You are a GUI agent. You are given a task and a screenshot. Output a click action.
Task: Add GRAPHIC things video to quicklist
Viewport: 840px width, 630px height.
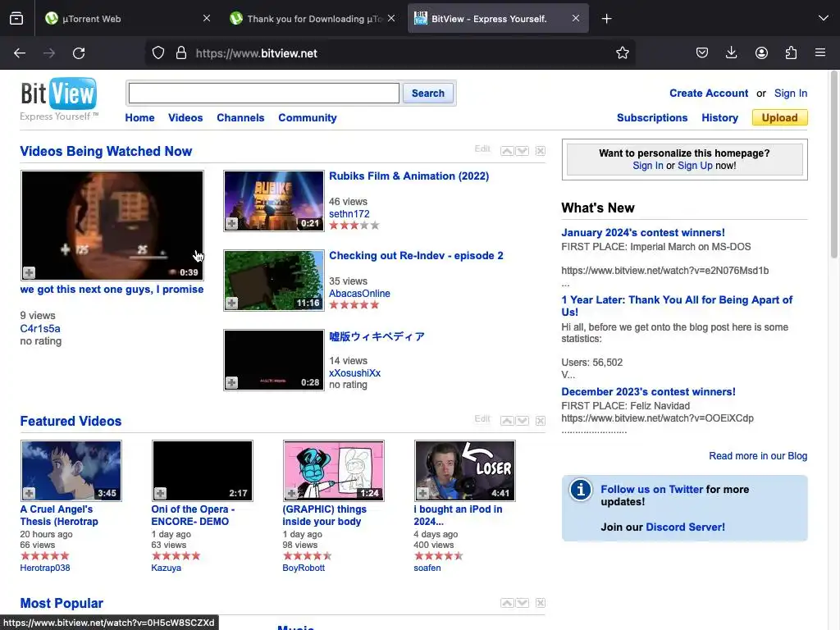pyautogui.click(x=291, y=493)
